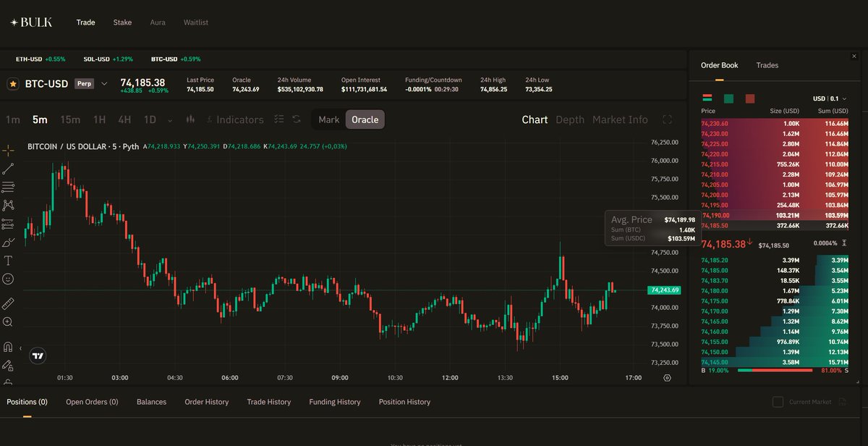Image resolution: width=868 pixels, height=446 pixels.
Task: Switch to Market Info view
Action: click(x=620, y=119)
